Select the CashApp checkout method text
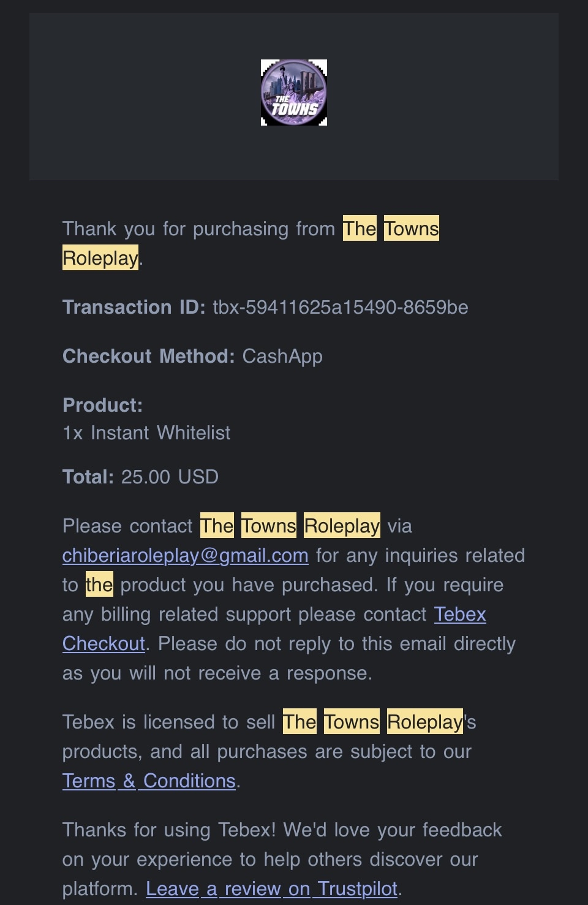The width and height of the screenshot is (588, 905). [282, 356]
